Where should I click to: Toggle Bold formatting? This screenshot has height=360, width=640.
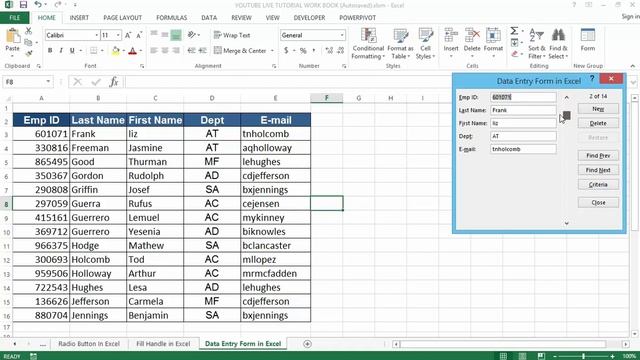[50, 51]
